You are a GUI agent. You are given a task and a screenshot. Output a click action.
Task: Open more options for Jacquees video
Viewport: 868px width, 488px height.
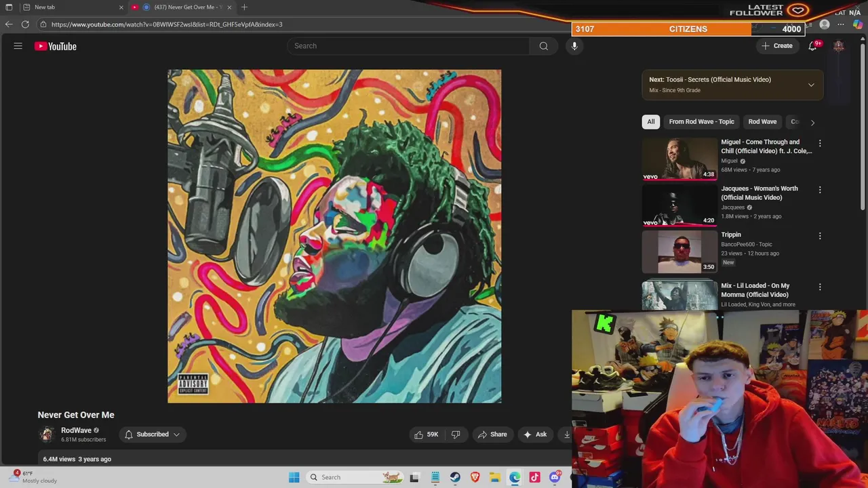coord(820,190)
